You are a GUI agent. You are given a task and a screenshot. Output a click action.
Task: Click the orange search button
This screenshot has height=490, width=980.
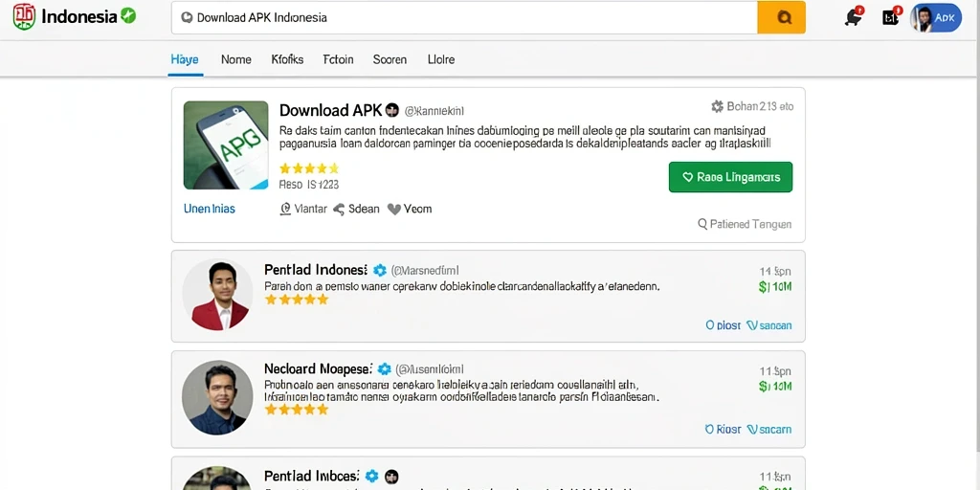coord(781,17)
